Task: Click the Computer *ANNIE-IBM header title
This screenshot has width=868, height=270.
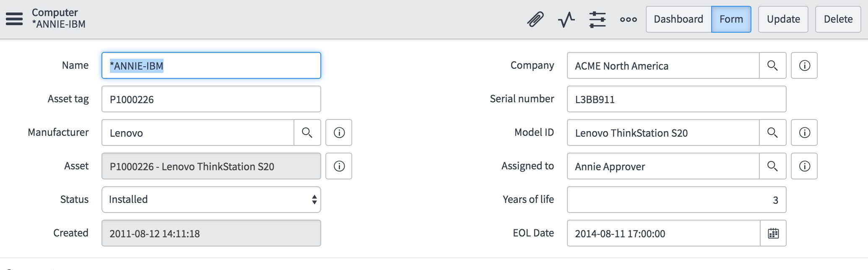Action: point(59,18)
